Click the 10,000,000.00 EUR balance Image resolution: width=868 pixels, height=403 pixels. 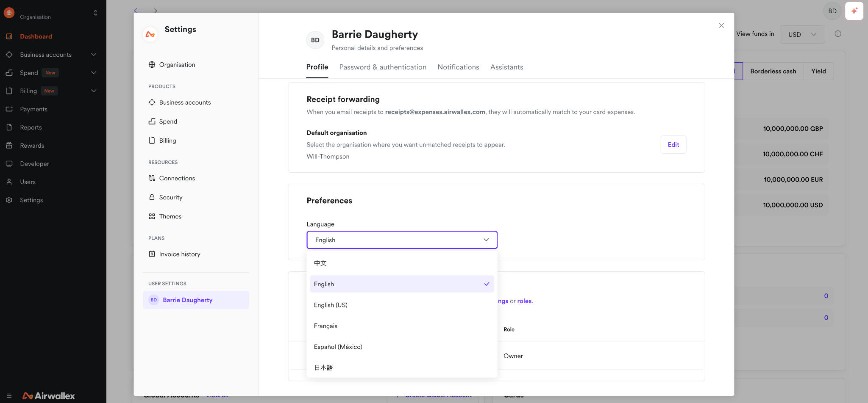point(793,179)
